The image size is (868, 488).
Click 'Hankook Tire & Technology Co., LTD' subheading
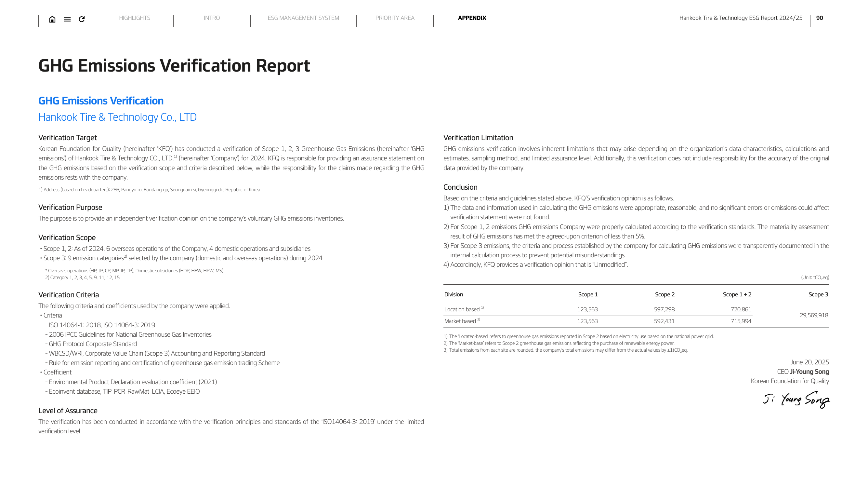coord(117,117)
